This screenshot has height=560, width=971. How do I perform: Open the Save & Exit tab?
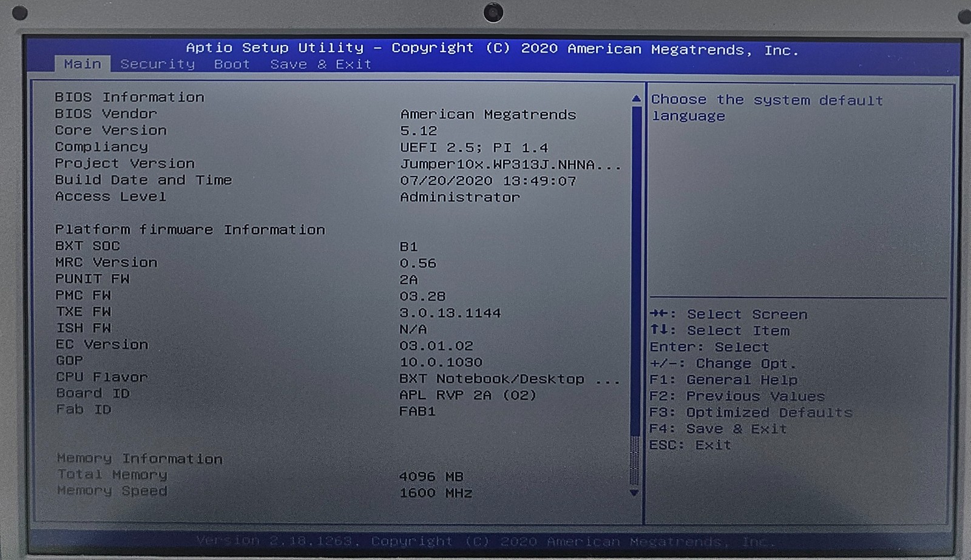pyautogui.click(x=320, y=64)
